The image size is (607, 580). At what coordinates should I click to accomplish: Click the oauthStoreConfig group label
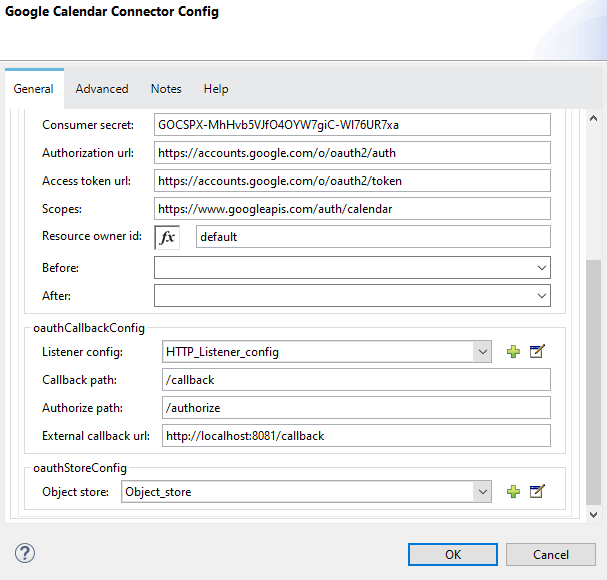click(80, 468)
